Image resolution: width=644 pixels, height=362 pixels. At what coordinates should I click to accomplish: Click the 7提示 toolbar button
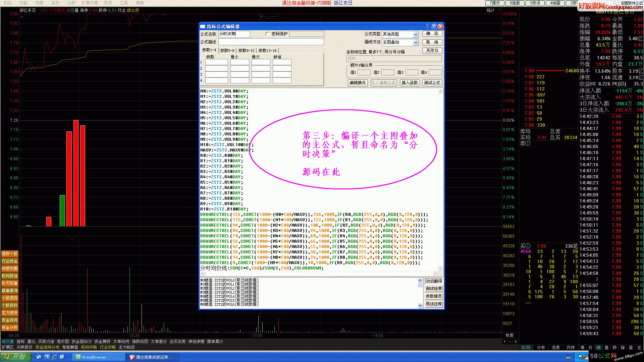(495, 3)
